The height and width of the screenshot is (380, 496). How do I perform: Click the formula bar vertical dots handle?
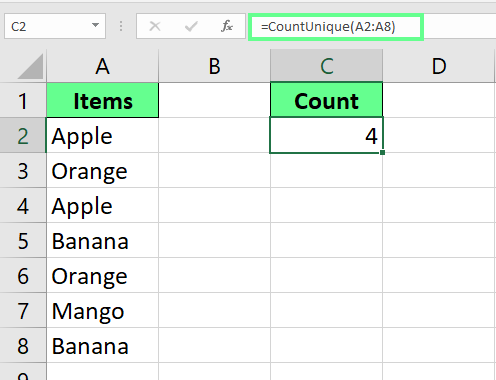pyautogui.click(x=121, y=26)
